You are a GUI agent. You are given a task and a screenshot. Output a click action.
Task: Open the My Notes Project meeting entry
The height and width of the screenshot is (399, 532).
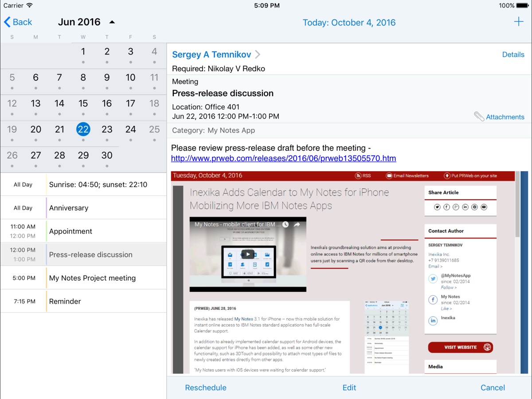(x=92, y=278)
